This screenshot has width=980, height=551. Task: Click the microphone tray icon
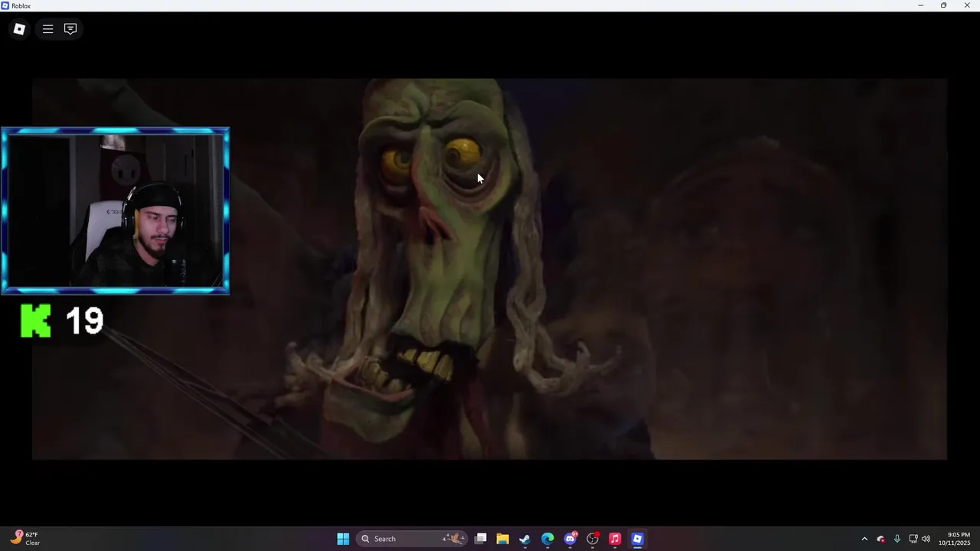897,539
